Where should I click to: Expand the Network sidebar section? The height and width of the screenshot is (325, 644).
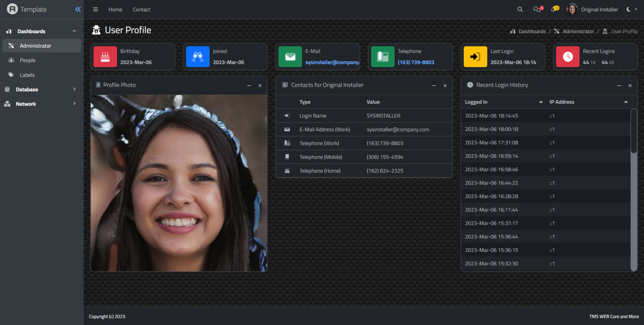click(x=75, y=104)
